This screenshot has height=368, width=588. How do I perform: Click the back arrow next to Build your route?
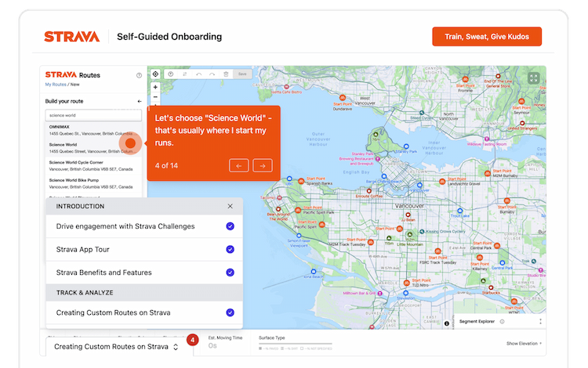click(x=140, y=101)
